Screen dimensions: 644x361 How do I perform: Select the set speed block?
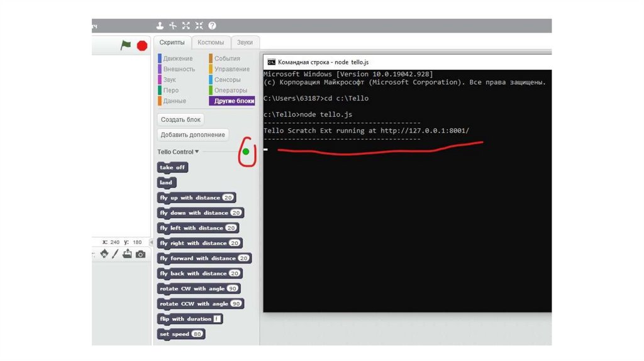(181, 335)
